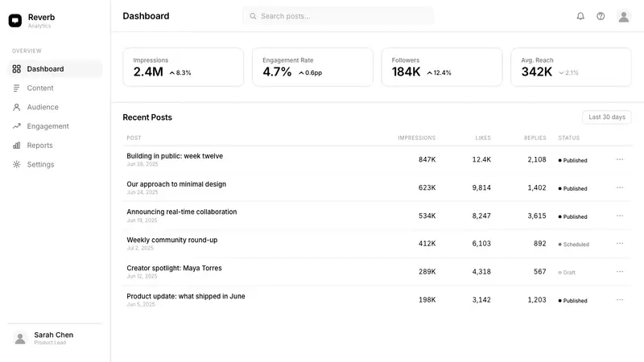
Task: Sort by the IMPRESSIONS column header
Action: click(416, 138)
